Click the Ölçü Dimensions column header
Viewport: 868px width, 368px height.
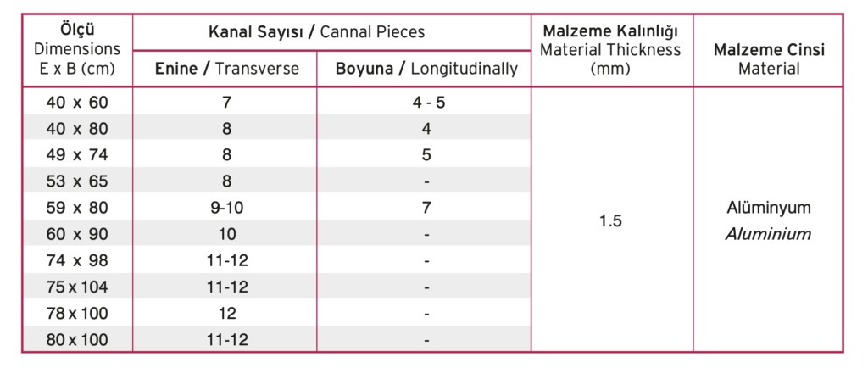77,49
